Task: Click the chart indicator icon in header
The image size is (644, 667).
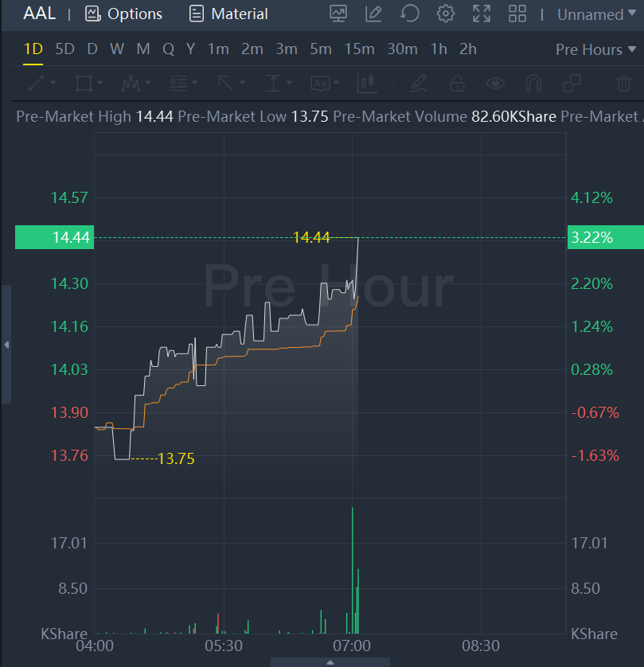Action: pos(338,14)
